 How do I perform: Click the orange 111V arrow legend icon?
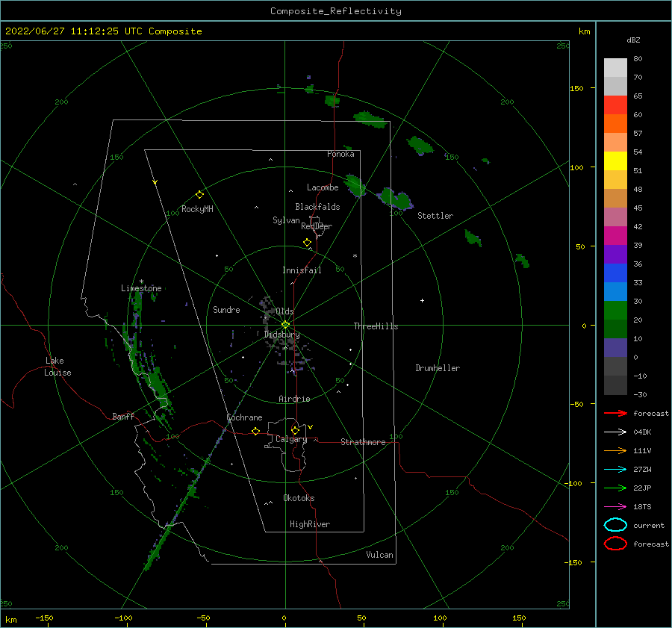[x=615, y=450]
